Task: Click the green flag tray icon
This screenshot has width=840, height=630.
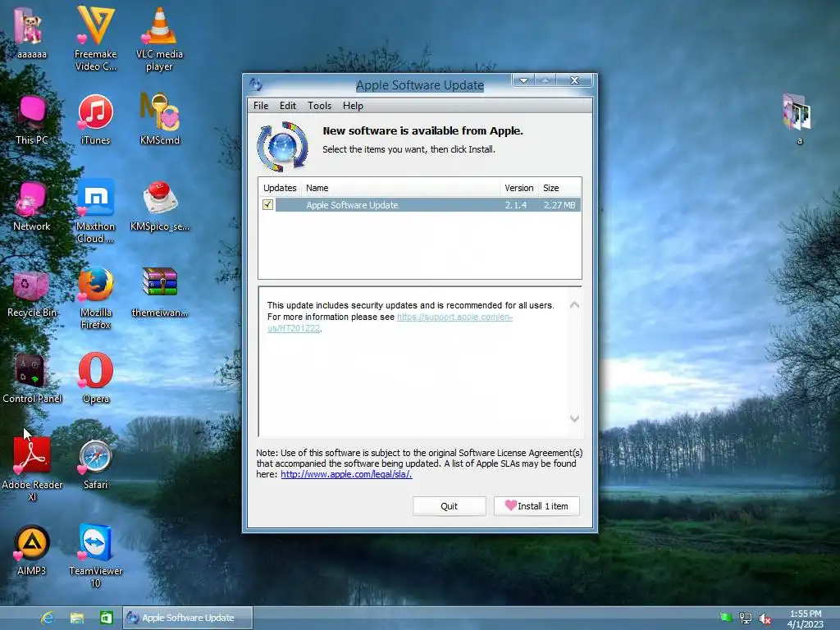Action: point(726,618)
